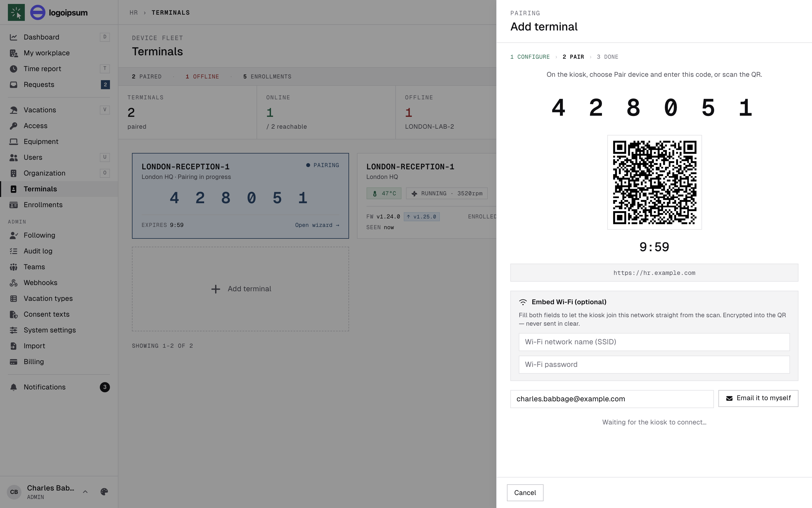Select System settings in sidebar
This screenshot has height=508, width=812.
click(x=59, y=330)
